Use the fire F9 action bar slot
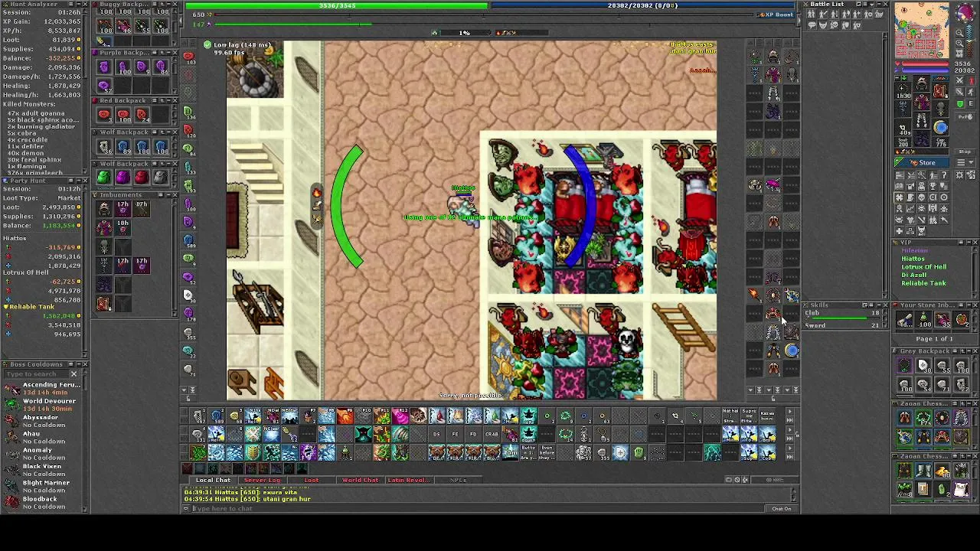980x551 pixels. click(345, 416)
